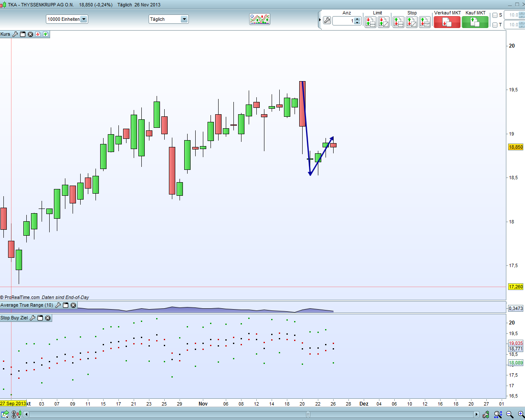525x420 pixels.
Task: Increase the Anz quantity with up stepper
Action: pos(357,19)
